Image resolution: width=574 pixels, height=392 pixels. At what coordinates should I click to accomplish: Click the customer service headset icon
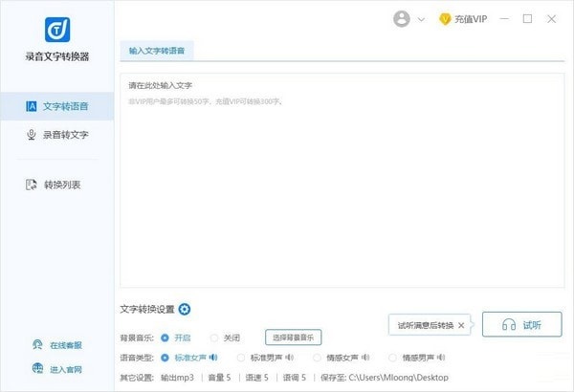(37, 344)
